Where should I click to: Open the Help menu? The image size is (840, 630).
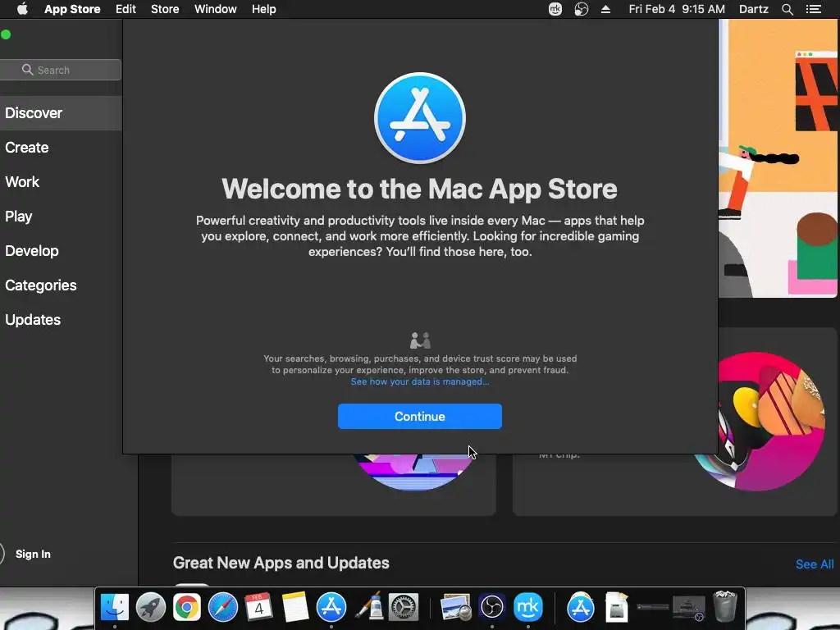(264, 9)
